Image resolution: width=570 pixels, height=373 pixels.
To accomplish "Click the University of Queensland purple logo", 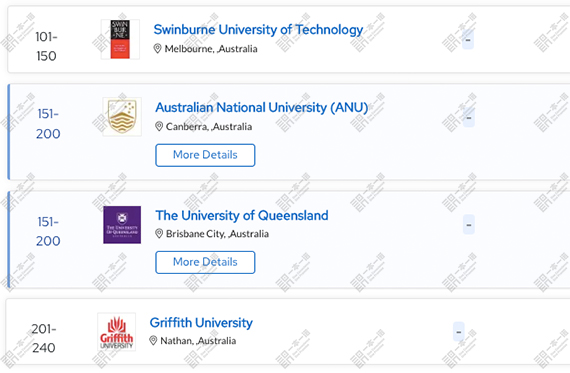I will tap(122, 225).
